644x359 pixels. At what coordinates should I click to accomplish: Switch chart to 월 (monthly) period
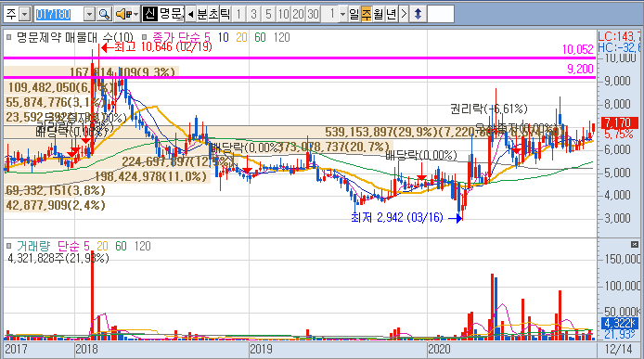(x=379, y=14)
